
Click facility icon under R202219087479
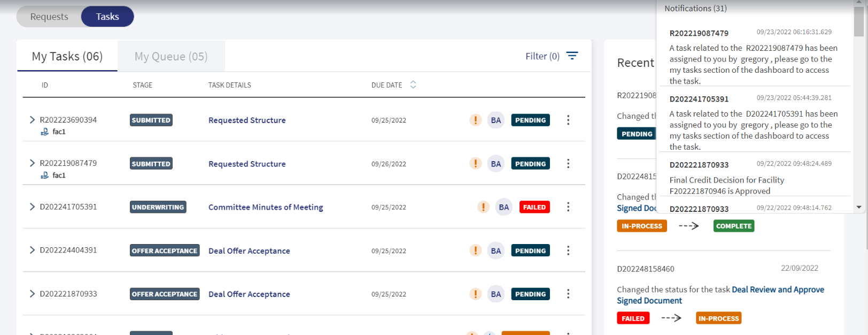(x=45, y=176)
